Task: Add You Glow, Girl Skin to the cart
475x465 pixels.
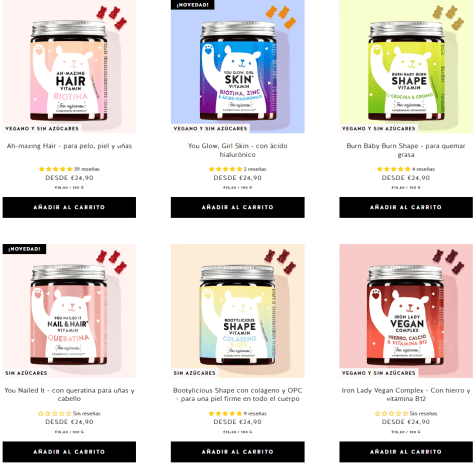Action: (238, 207)
